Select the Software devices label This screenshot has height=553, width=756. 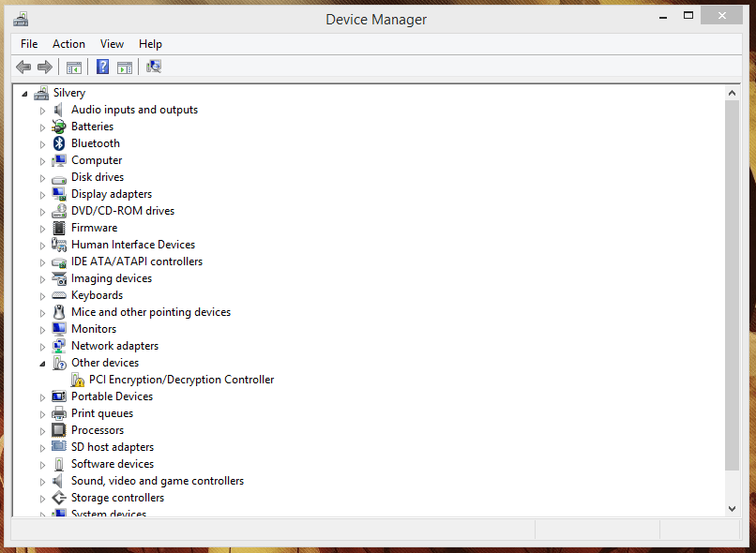113,464
